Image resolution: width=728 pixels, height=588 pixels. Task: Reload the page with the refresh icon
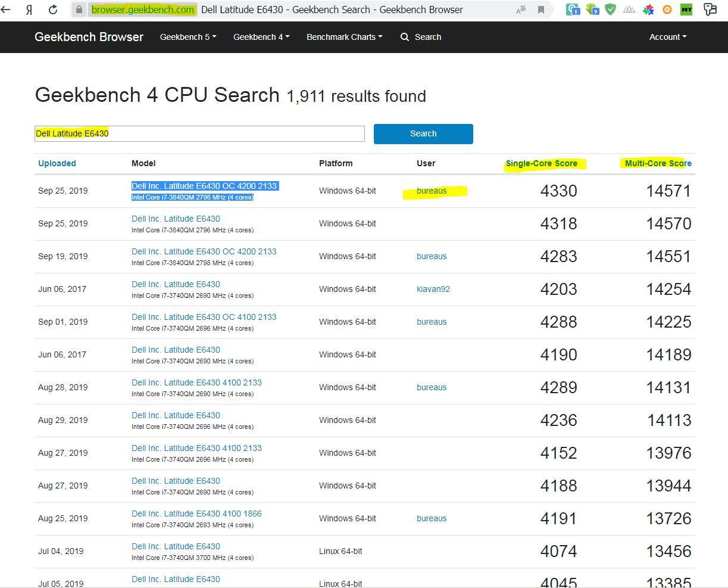click(53, 10)
